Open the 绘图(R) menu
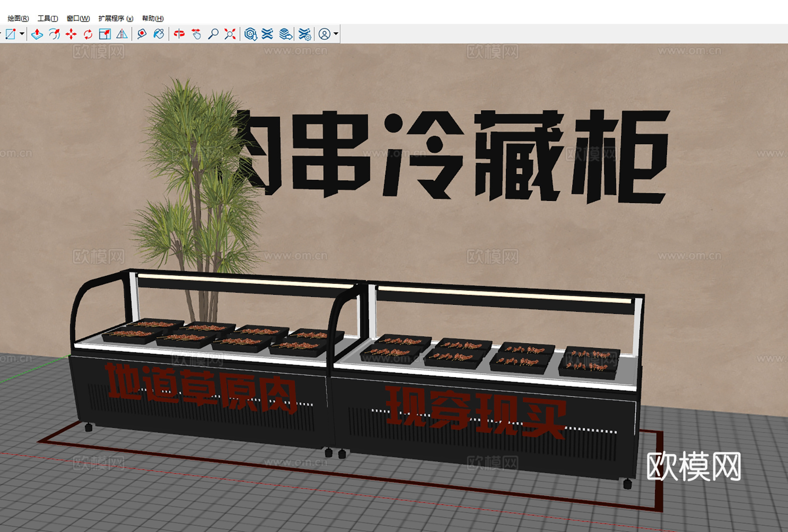Image resolution: width=788 pixels, height=532 pixels. (18, 18)
